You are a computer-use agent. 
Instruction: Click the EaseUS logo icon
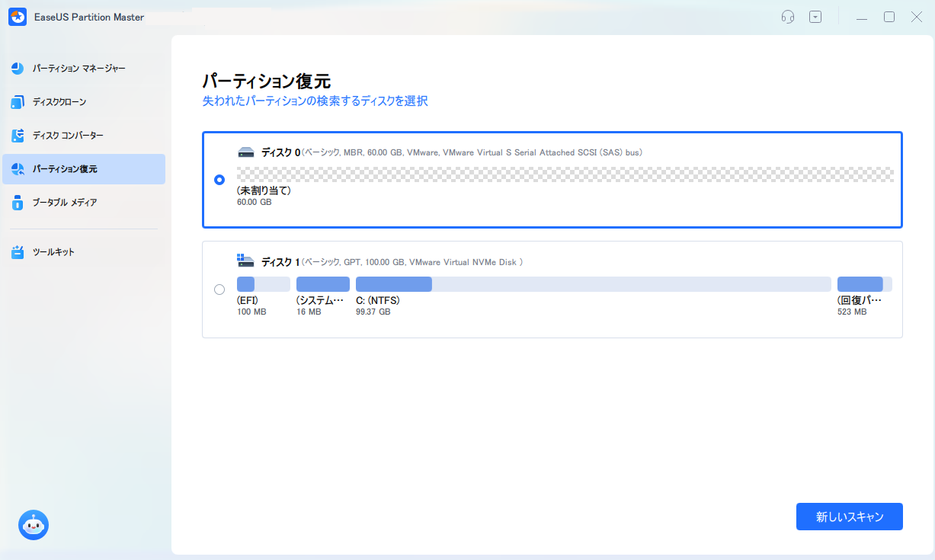[x=17, y=16]
